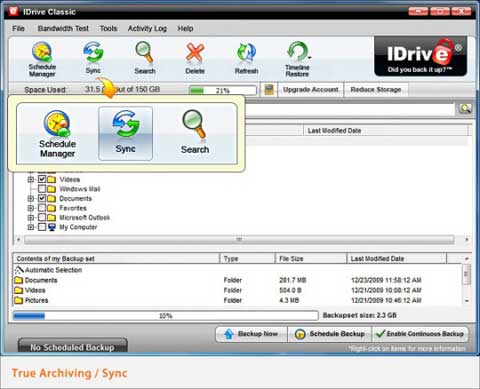Image resolution: width=480 pixels, height=389 pixels.
Task: Tick the Windows Mail checkbox
Action: click(x=42, y=189)
